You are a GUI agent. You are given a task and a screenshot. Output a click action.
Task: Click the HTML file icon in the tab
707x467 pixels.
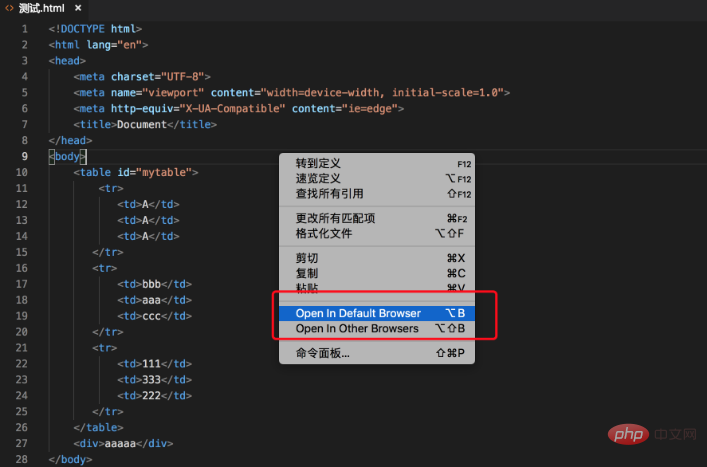point(9,8)
